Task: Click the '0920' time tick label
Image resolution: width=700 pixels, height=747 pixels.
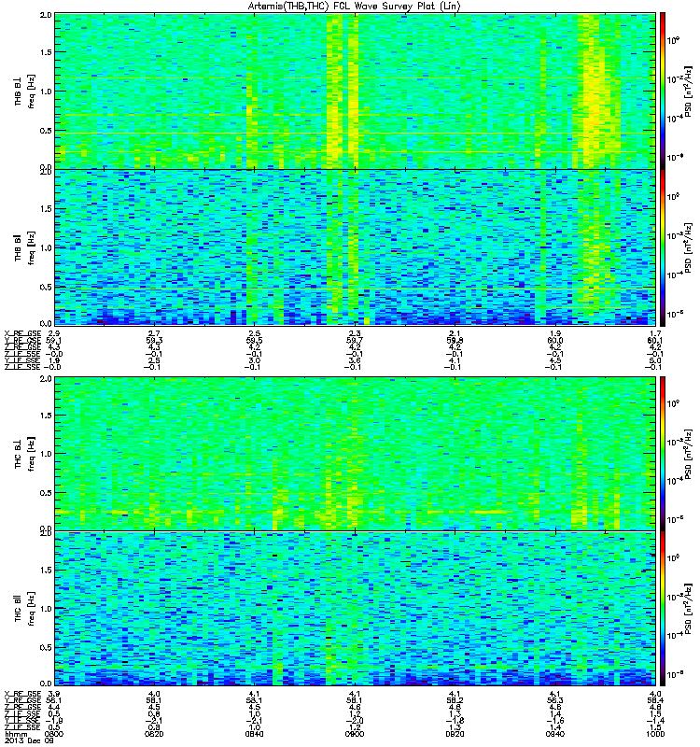Action: point(455,734)
